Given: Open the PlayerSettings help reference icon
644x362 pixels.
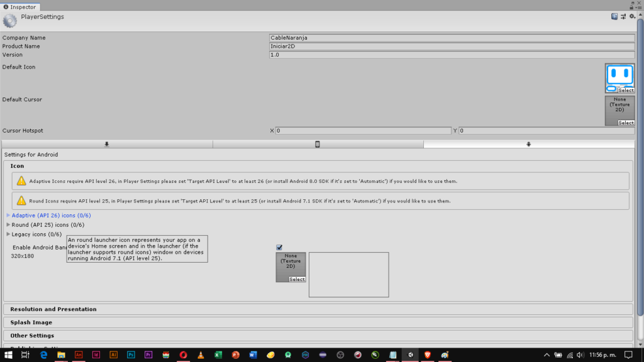Looking at the screenshot, I should coord(614,17).
